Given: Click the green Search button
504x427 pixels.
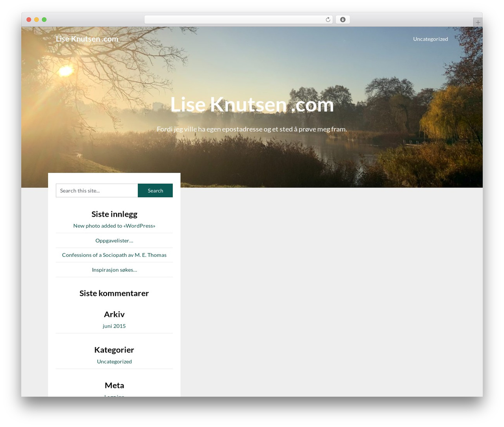Looking at the screenshot, I should point(155,191).
